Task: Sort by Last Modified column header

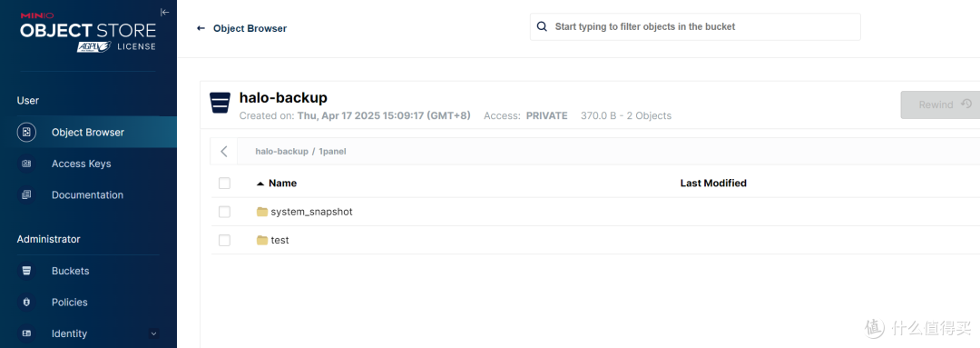Action: [713, 184]
